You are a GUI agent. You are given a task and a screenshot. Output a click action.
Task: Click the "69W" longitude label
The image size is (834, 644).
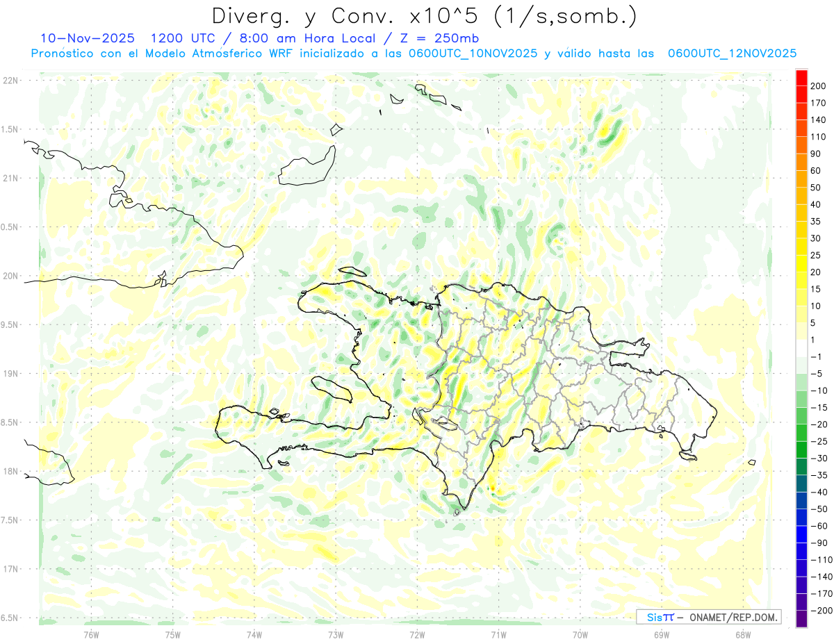[x=662, y=634]
